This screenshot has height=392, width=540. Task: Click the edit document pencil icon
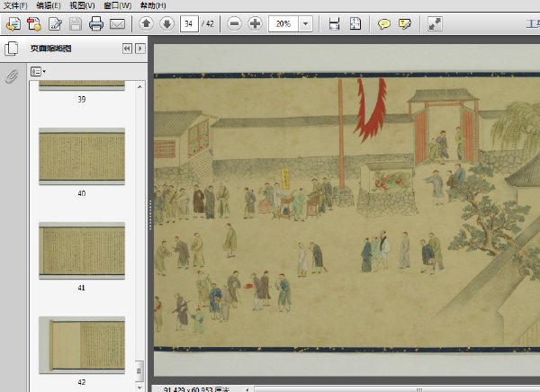tap(55, 23)
